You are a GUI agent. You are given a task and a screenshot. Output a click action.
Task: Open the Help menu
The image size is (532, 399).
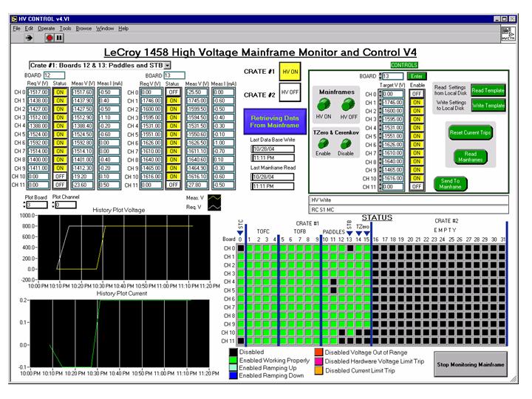point(123,29)
